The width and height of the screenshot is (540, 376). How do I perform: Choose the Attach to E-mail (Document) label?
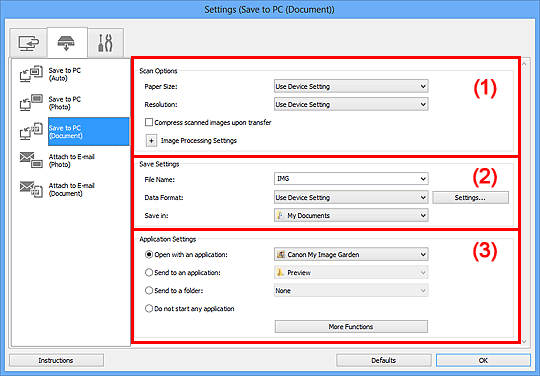[71, 189]
